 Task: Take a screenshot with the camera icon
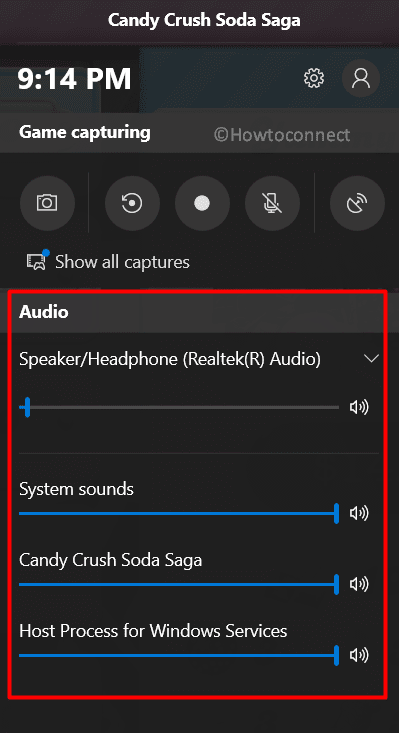(x=47, y=203)
